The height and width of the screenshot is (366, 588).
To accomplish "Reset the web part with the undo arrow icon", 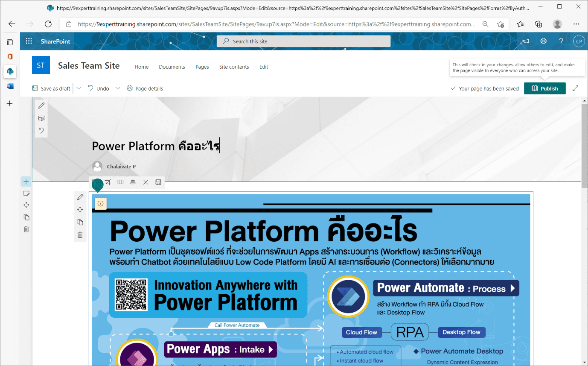I will point(41,130).
